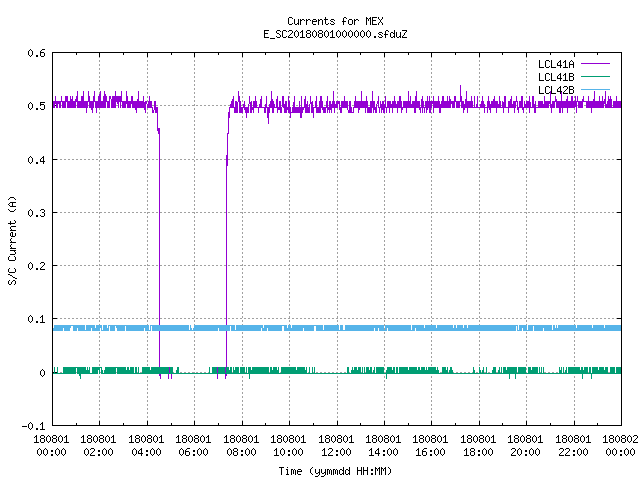Pick the blue LCL42B legend line sample
This screenshot has width=640, height=480.
[x=595, y=89]
